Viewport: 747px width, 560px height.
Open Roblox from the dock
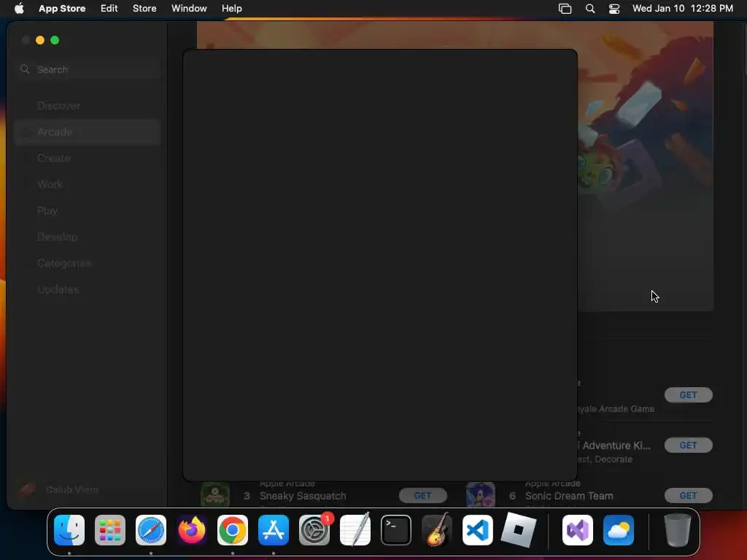tap(519, 530)
